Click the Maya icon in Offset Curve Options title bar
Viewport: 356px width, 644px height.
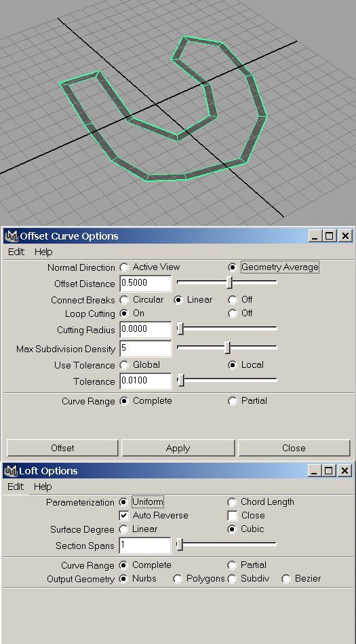tap(11, 236)
